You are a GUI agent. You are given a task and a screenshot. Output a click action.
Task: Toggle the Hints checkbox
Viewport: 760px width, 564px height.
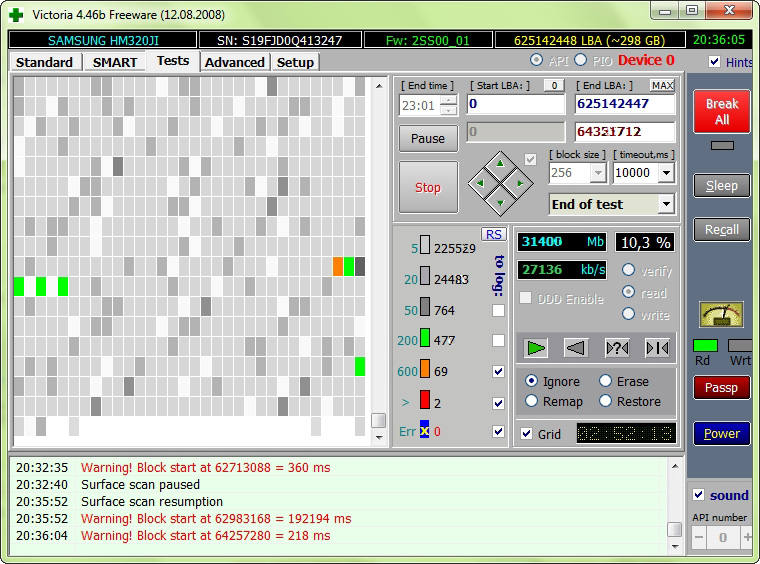coord(714,62)
